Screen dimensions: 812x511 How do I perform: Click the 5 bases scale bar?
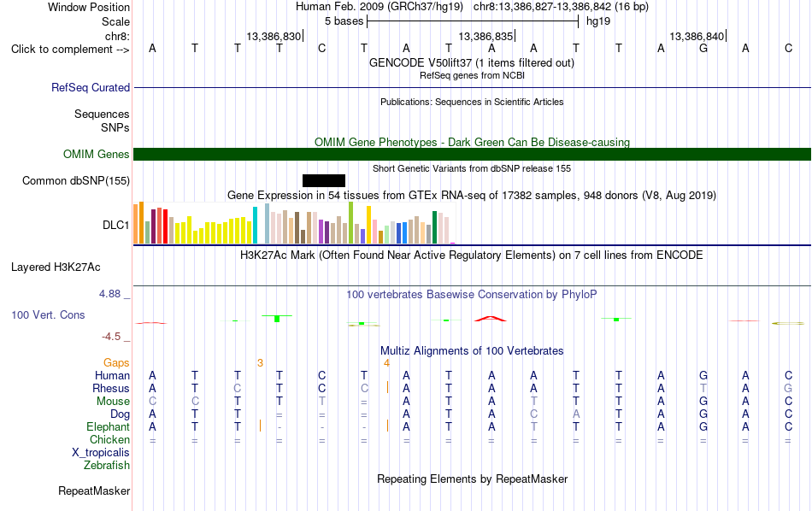[473, 21]
